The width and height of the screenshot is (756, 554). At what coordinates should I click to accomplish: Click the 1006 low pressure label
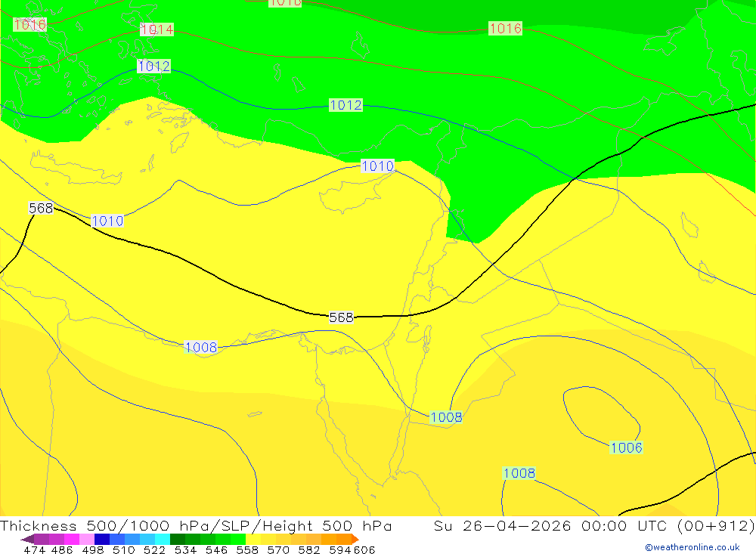(x=626, y=447)
